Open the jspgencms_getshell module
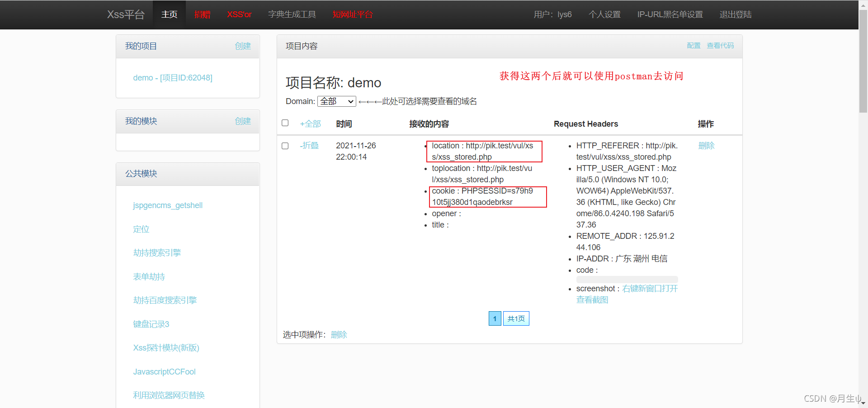Screen dimensions: 868x408 [x=168, y=205]
